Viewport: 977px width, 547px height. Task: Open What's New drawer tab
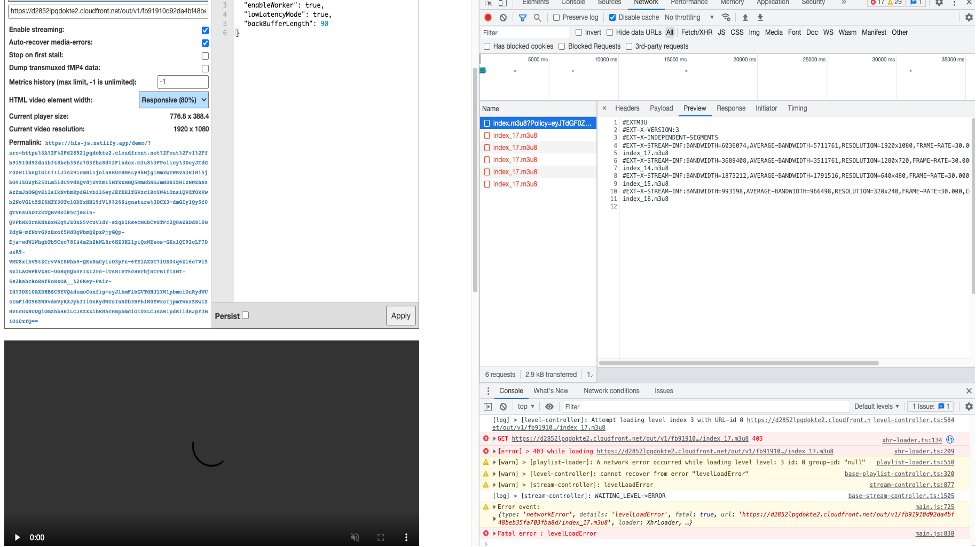(x=550, y=391)
